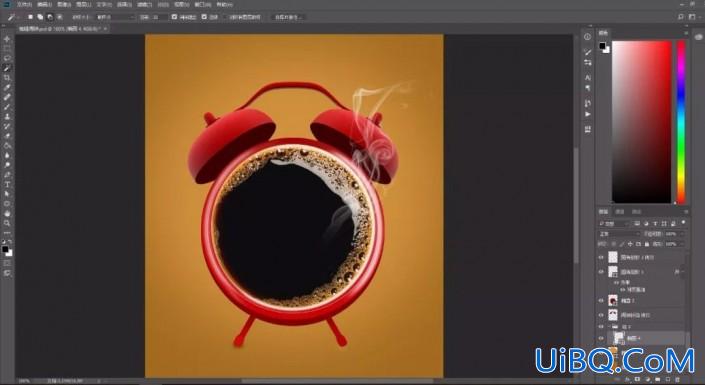Viewport: 705px width, 385px height.
Task: Open the Actions panel play icon
Action: pyautogui.click(x=588, y=114)
